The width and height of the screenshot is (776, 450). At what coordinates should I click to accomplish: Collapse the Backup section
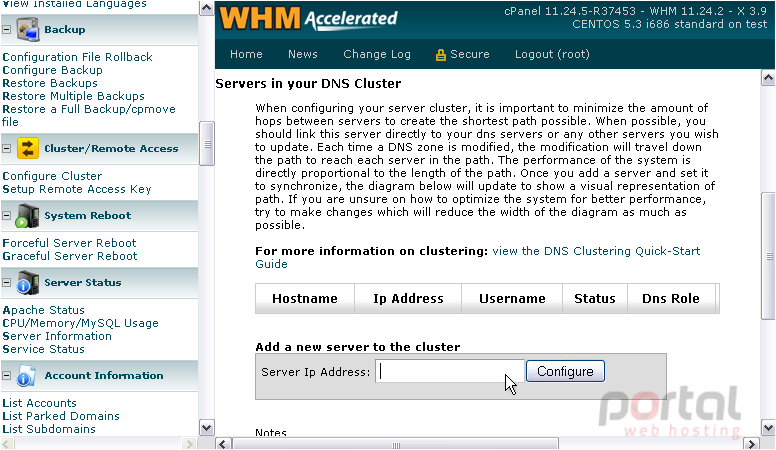pyautogui.click(x=6, y=30)
